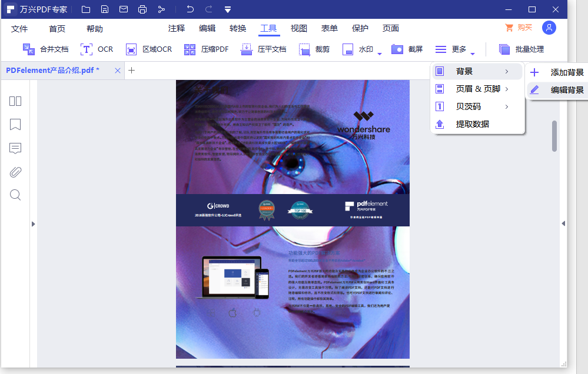This screenshot has height=374, width=588.
Task: Open the quick access toolbar dropdown
Action: coord(228,9)
